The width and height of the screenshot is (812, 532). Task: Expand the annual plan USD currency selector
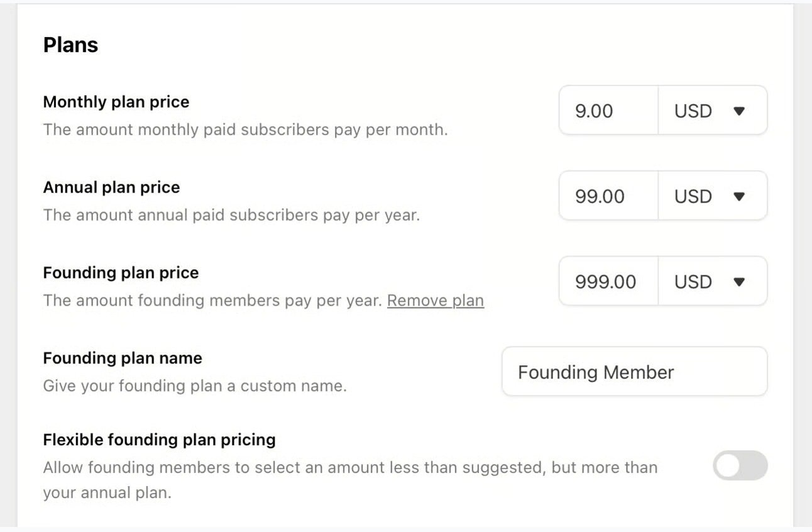[x=712, y=196]
